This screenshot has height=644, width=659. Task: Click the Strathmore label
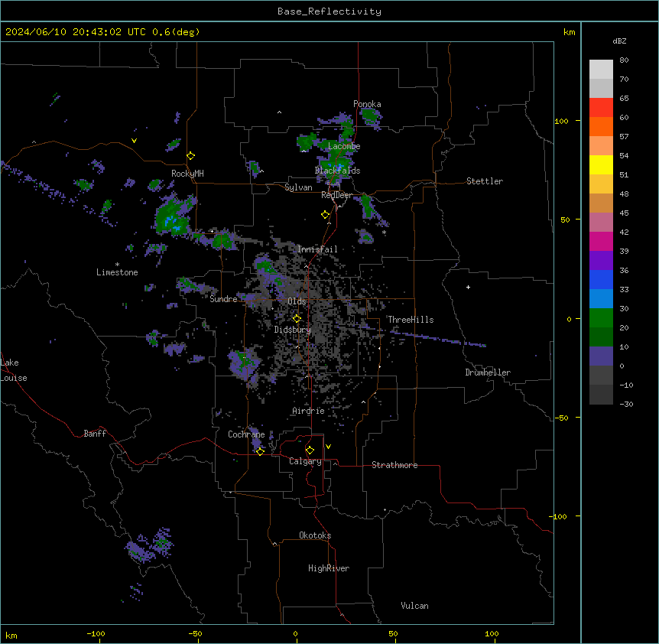click(394, 465)
